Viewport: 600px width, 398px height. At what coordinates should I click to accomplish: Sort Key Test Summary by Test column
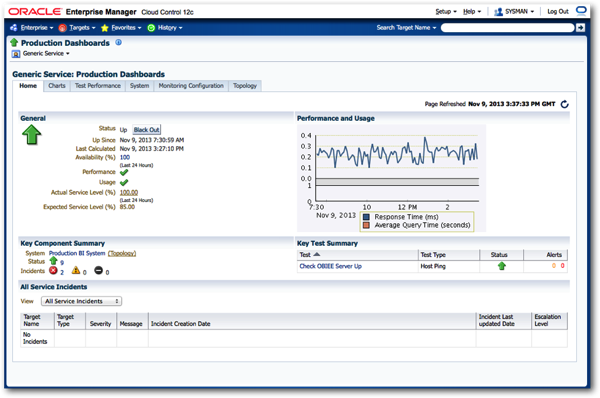(x=305, y=255)
